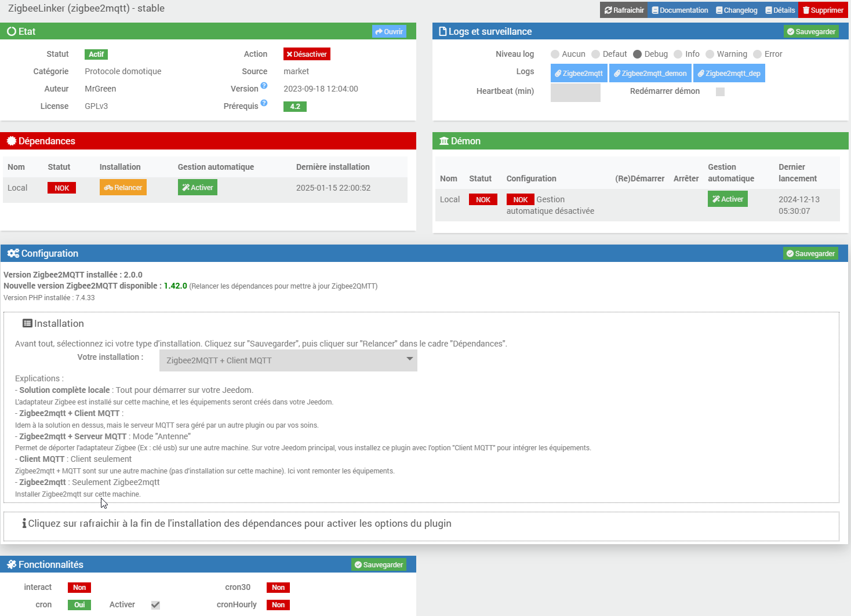Screen dimensions: 851x616
Task: Click the cogs icon in Configuration header
Action: 13,253
